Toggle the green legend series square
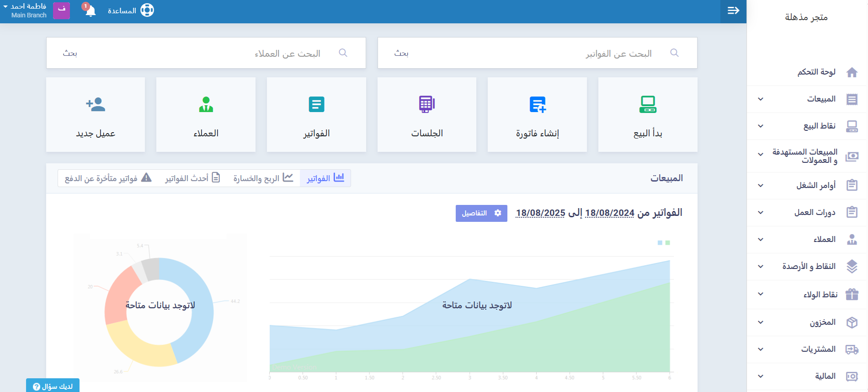Image resolution: width=868 pixels, height=392 pixels. pyautogui.click(x=668, y=243)
